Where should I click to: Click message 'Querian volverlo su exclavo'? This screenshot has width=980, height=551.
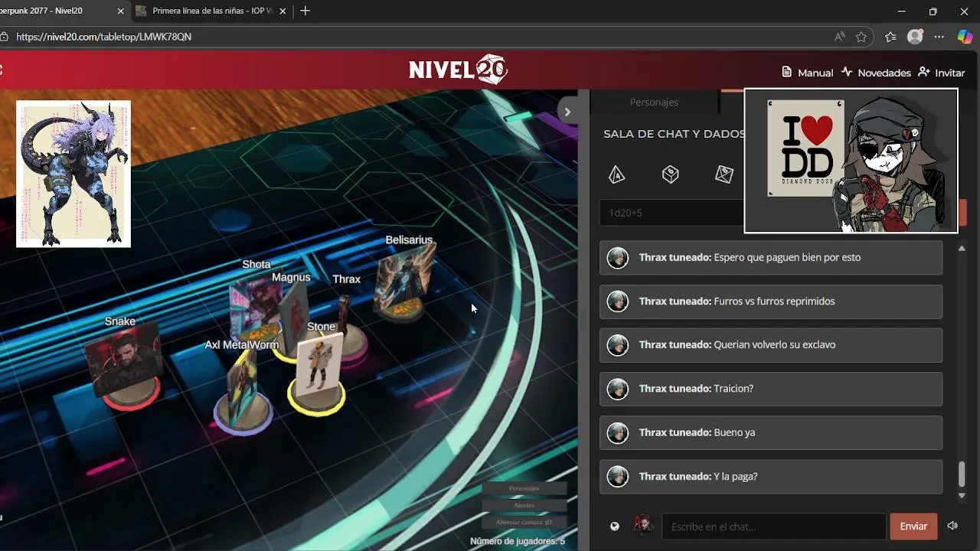[771, 345]
